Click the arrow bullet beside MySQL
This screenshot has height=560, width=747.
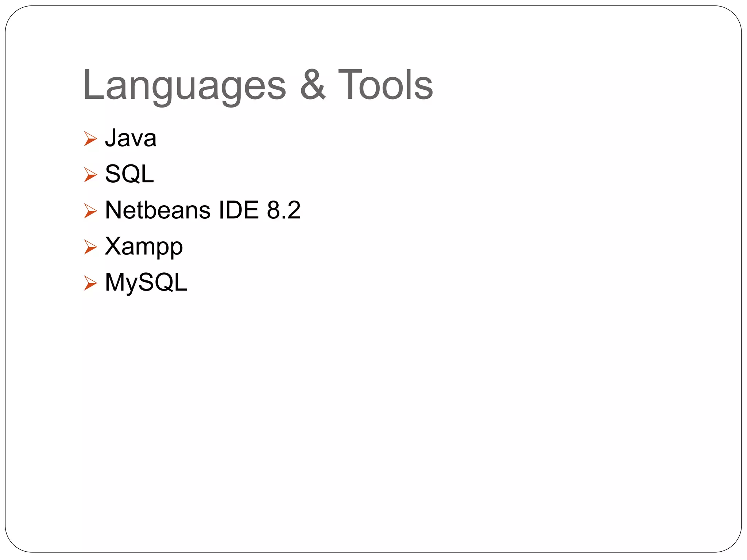pyautogui.click(x=90, y=283)
